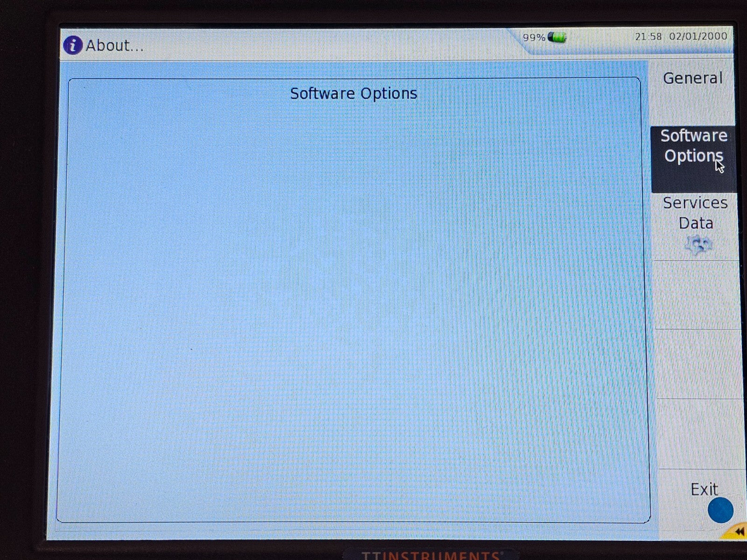Click the green battery icon
Screen dimensions: 747x560
[557, 37]
